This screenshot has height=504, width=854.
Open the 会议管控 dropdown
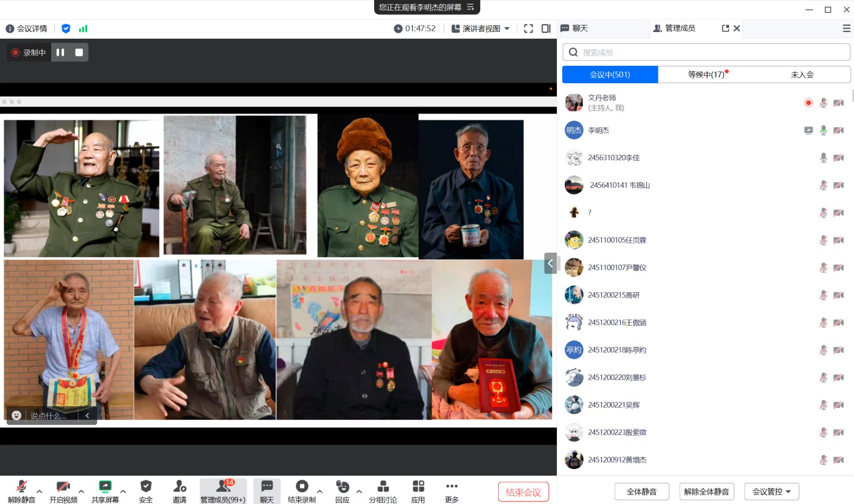pyautogui.click(x=771, y=492)
